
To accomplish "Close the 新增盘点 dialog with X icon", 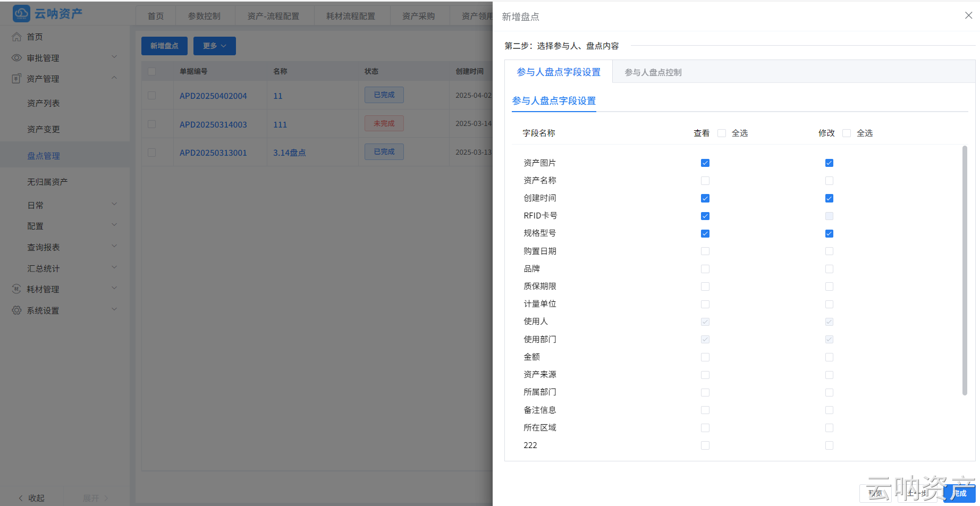I will pos(968,15).
